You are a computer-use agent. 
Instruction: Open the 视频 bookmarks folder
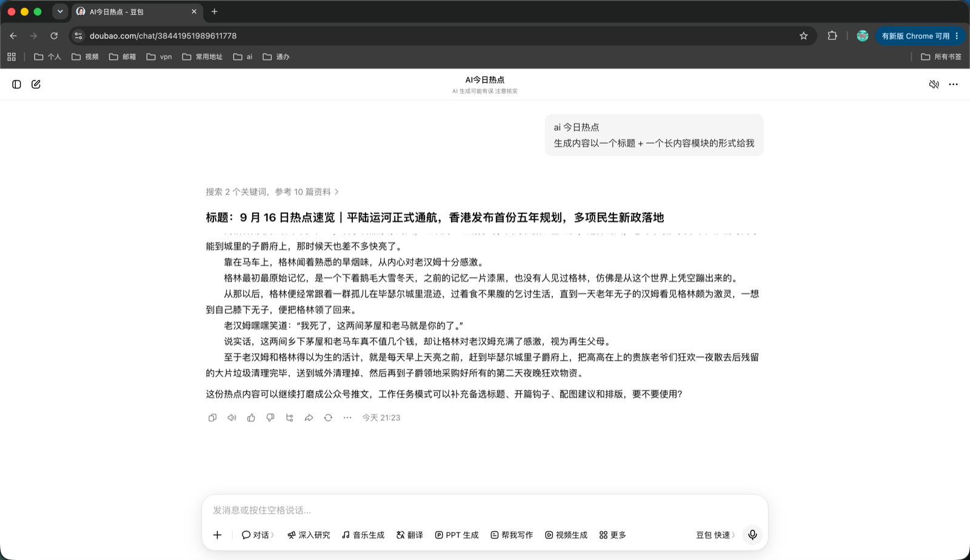pyautogui.click(x=85, y=56)
